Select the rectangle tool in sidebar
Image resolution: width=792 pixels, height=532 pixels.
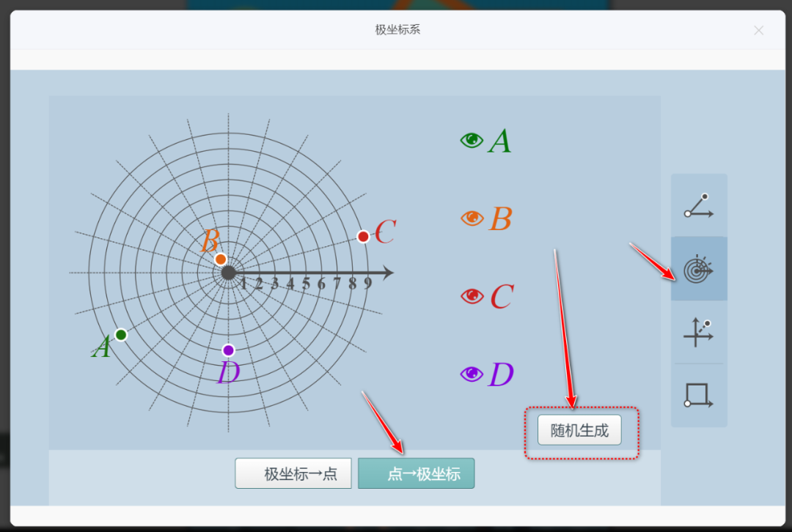[698, 395]
